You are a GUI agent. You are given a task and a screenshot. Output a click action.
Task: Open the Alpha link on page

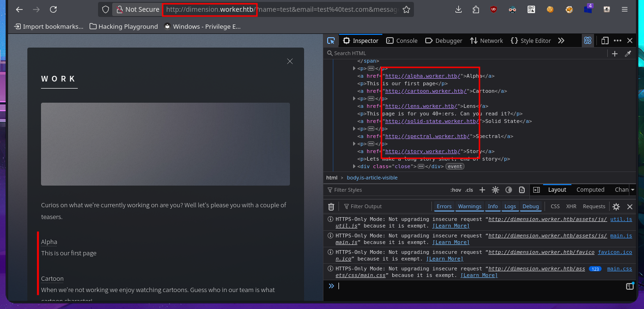49,242
